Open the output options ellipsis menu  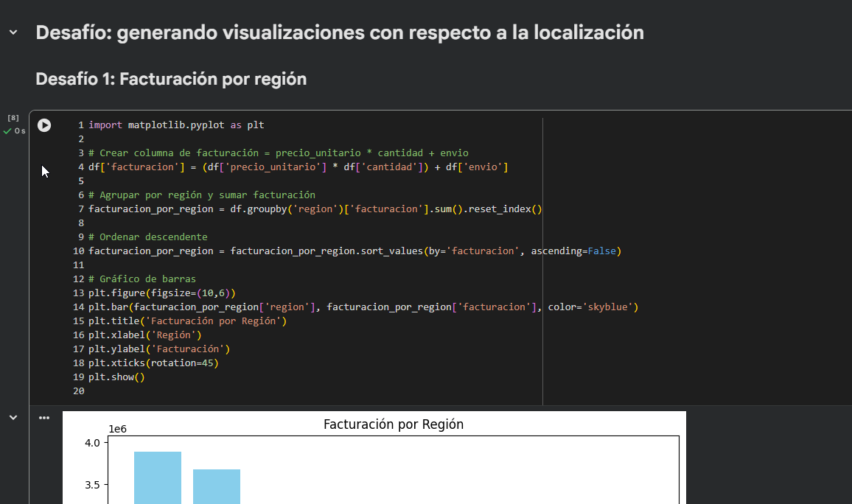[44, 417]
